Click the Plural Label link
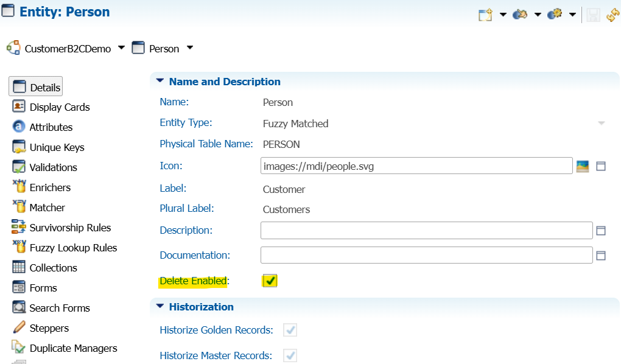The width and height of the screenshot is (621, 364). point(187,208)
